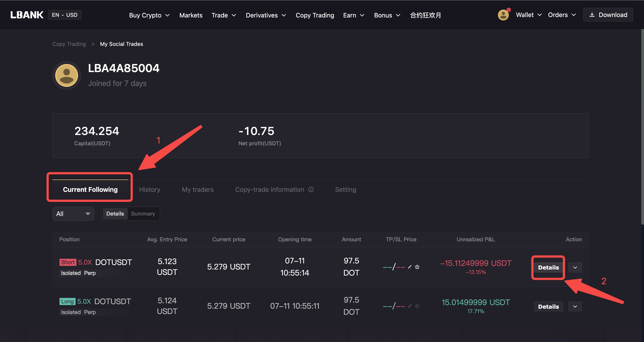Click Details button for Long DOTUSDT
This screenshot has width=644, height=342.
click(548, 306)
